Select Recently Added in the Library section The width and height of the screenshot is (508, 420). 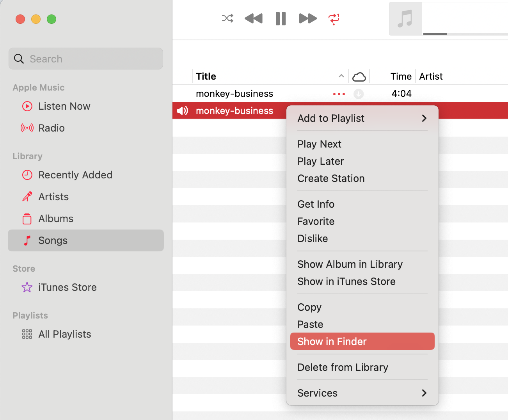point(75,175)
